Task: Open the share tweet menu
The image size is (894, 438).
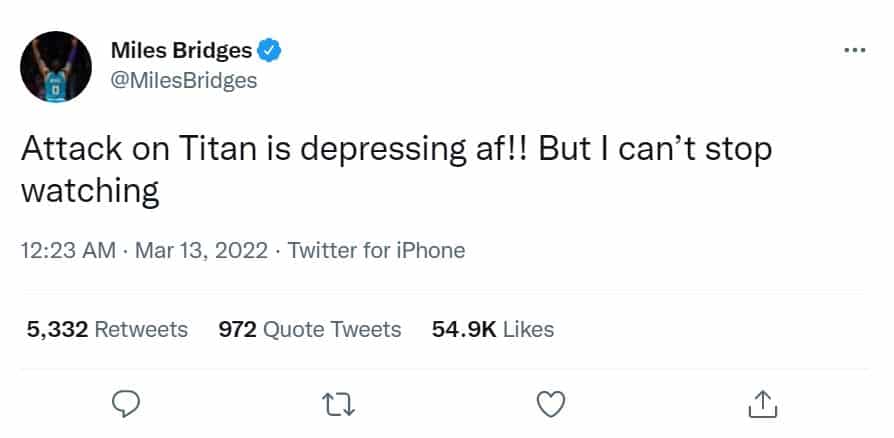Action: tap(763, 403)
